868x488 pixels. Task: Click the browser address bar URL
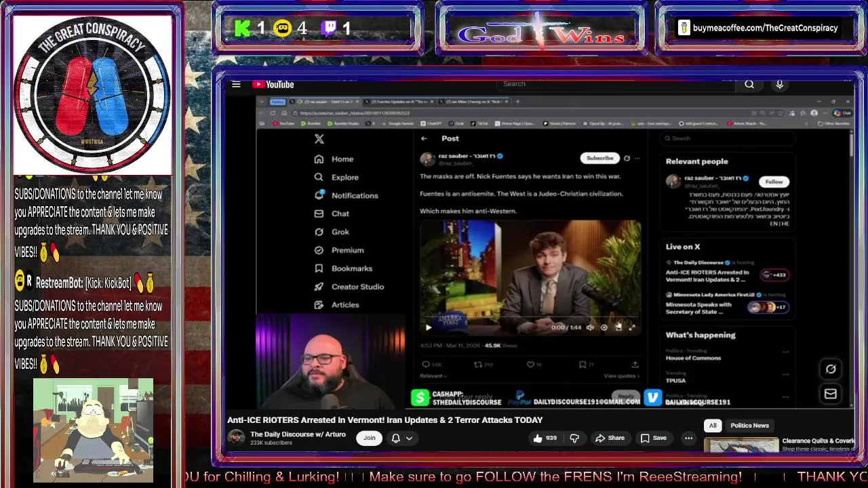point(355,113)
